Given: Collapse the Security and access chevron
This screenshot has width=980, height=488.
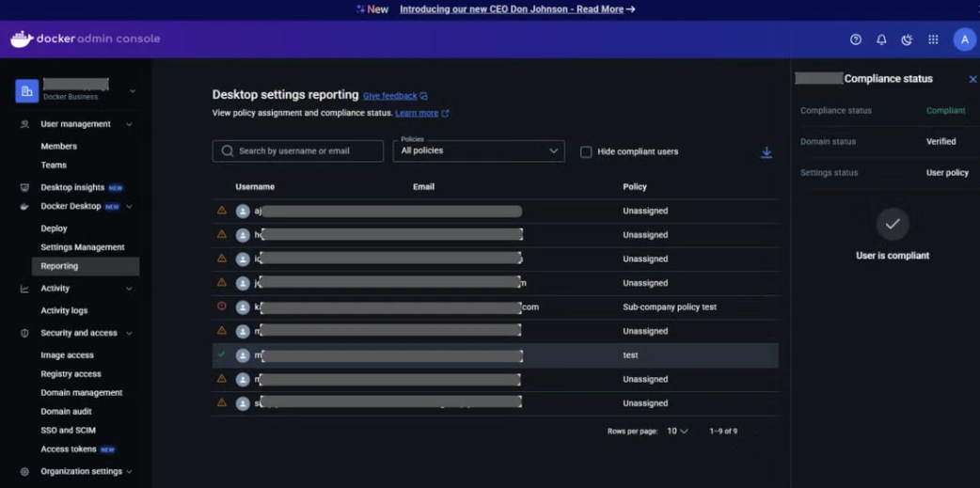Looking at the screenshot, I should (130, 333).
